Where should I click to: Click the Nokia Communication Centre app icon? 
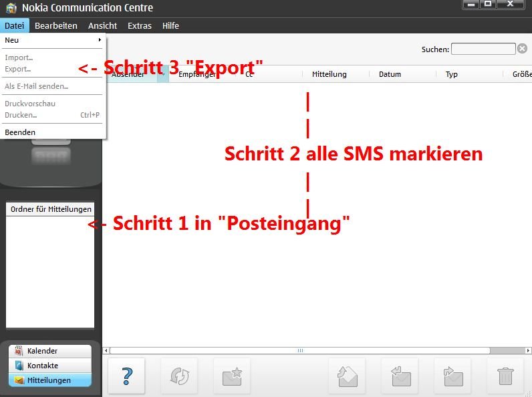click(11, 8)
